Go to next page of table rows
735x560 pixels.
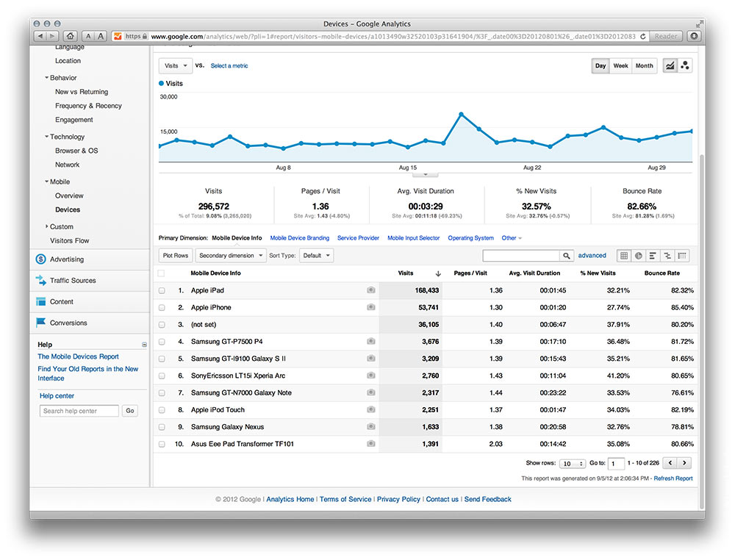point(684,463)
